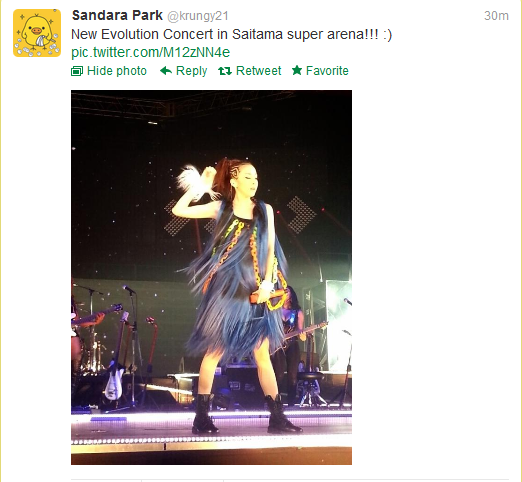
Task: Click the New Evolution Concert tweet text
Action: (232, 34)
